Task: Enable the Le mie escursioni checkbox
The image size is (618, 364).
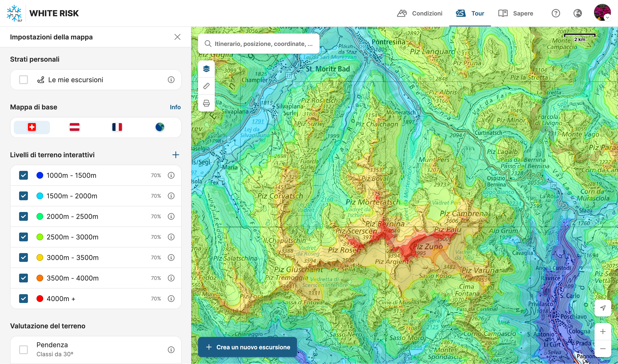Action: 23,80
